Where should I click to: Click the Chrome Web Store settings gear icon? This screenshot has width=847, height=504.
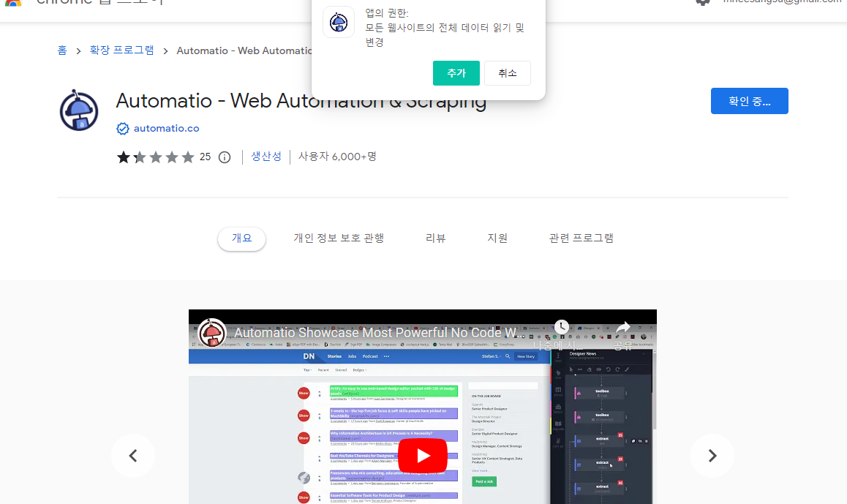click(x=703, y=1)
